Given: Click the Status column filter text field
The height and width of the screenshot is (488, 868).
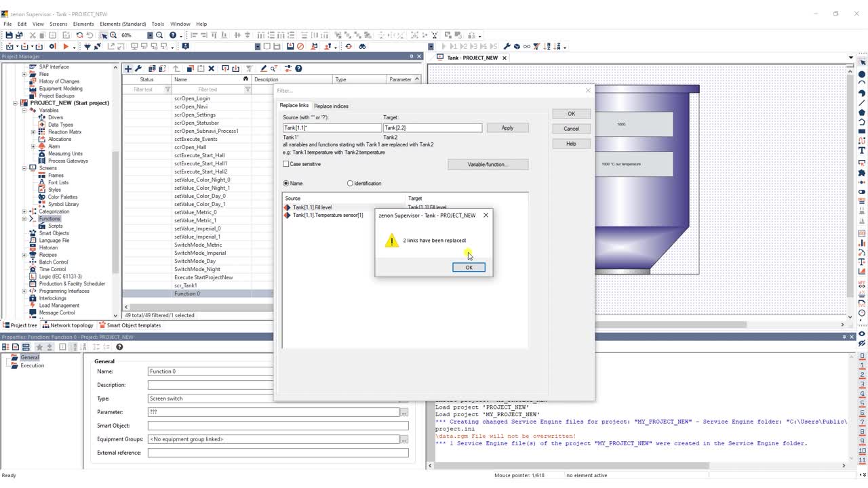Looking at the screenshot, I should pyautogui.click(x=143, y=89).
